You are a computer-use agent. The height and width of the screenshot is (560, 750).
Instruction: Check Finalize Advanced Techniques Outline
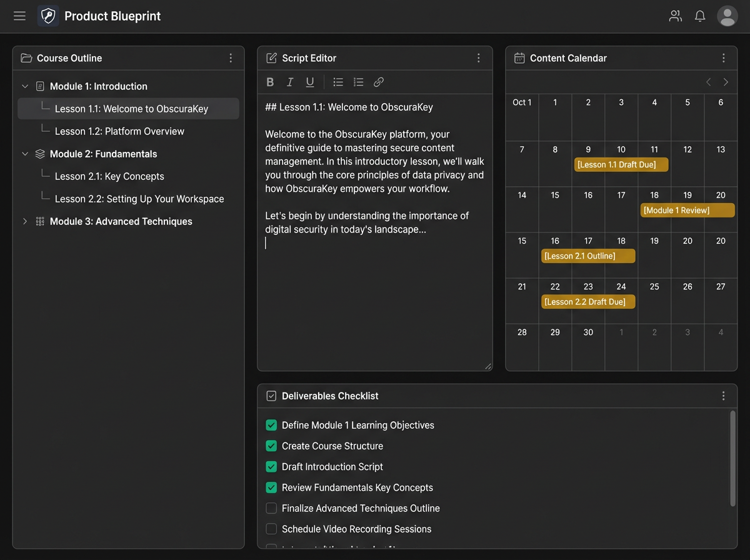(271, 508)
